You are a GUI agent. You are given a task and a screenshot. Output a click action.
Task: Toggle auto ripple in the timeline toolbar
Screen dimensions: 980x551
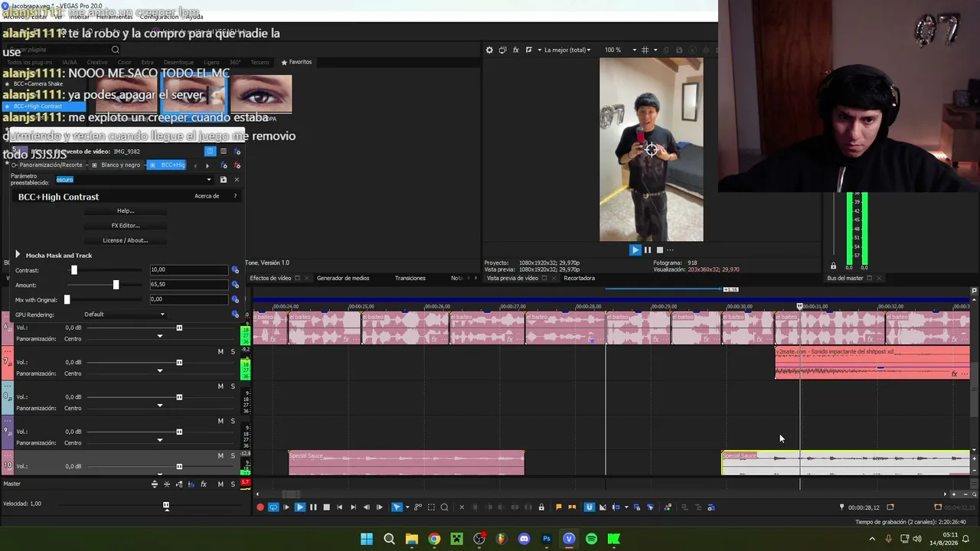click(x=616, y=507)
